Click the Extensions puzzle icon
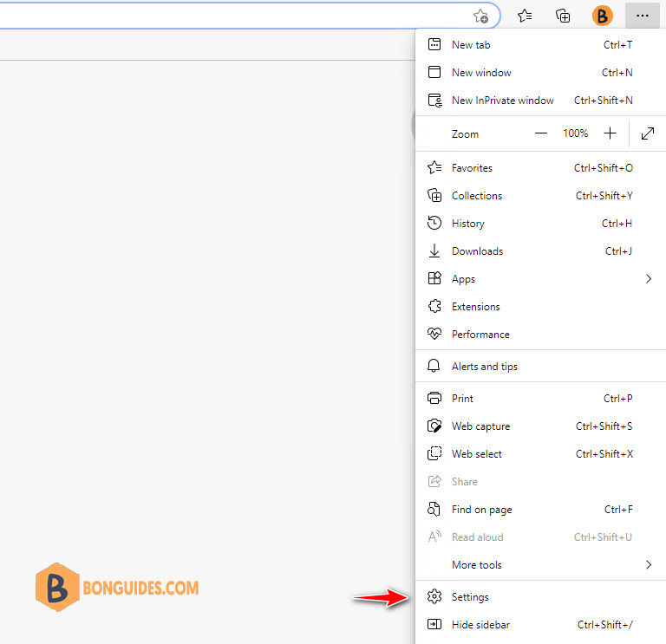 [x=434, y=306]
